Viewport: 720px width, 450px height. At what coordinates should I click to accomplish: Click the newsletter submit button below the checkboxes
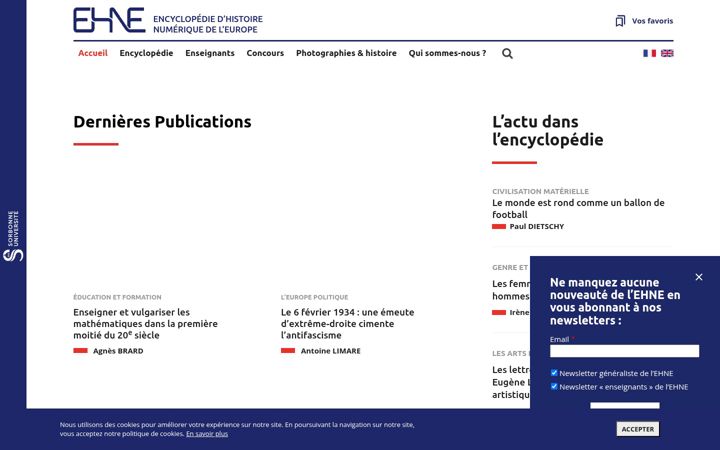click(x=624, y=405)
